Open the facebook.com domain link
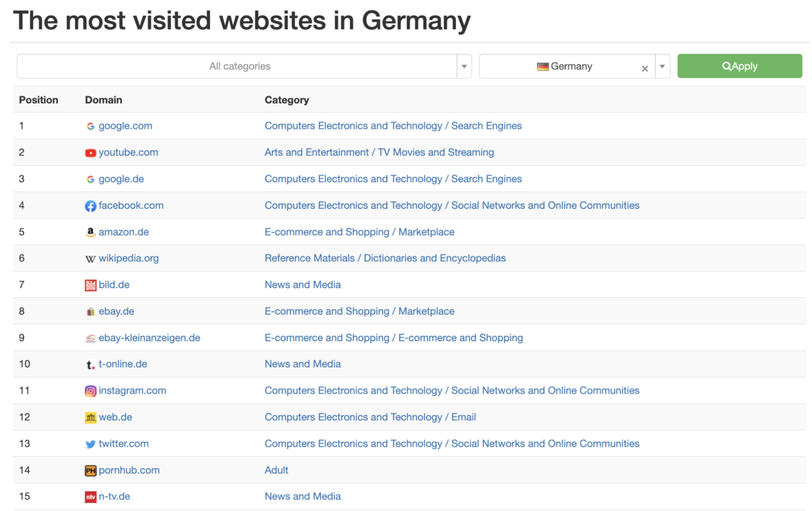Viewport: 812px width, 511px height. 131,205
